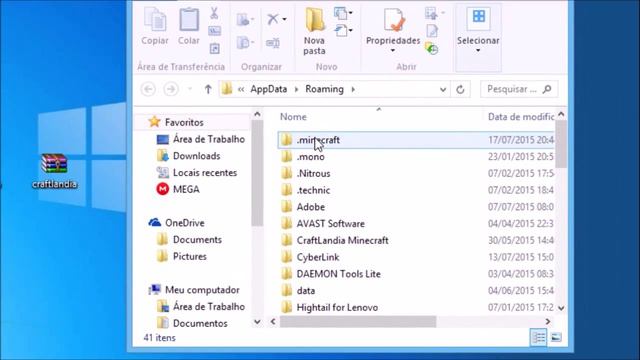The width and height of the screenshot is (640, 360).
Task: Click the Copy path icon below scissors
Action: click(x=214, y=31)
